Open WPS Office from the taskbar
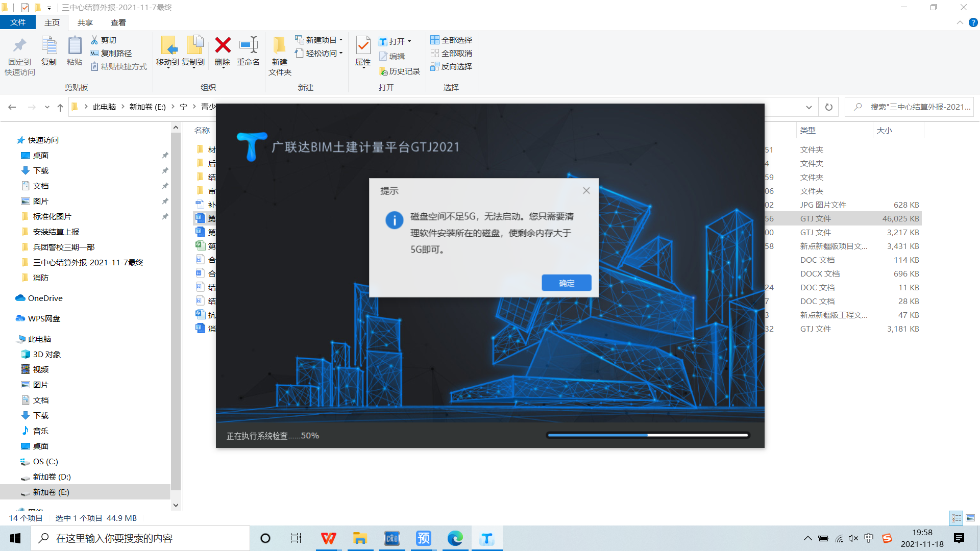The image size is (980, 551). (x=328, y=538)
